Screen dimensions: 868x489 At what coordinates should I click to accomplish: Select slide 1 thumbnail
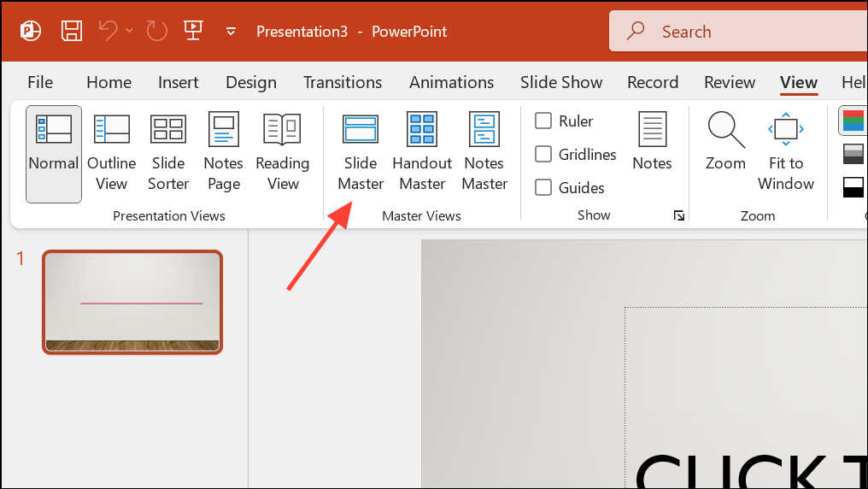132,303
